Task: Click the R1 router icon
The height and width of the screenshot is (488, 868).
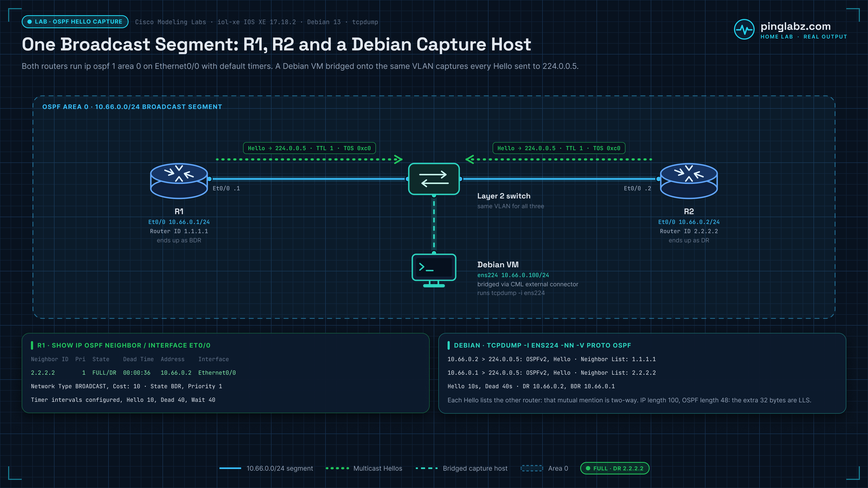Action: click(179, 181)
